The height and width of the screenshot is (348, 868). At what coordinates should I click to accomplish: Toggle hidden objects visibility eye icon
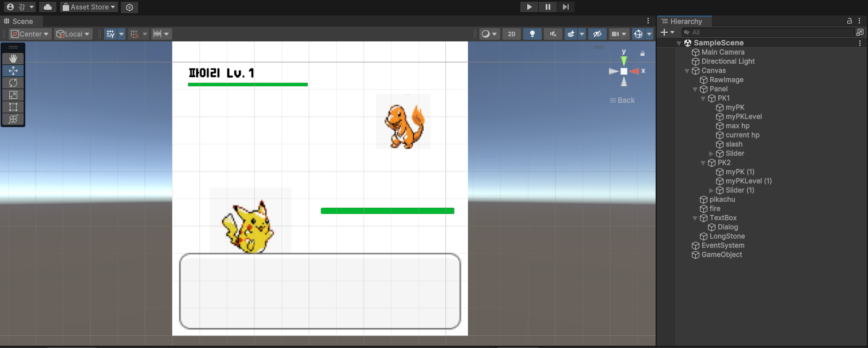tap(597, 34)
